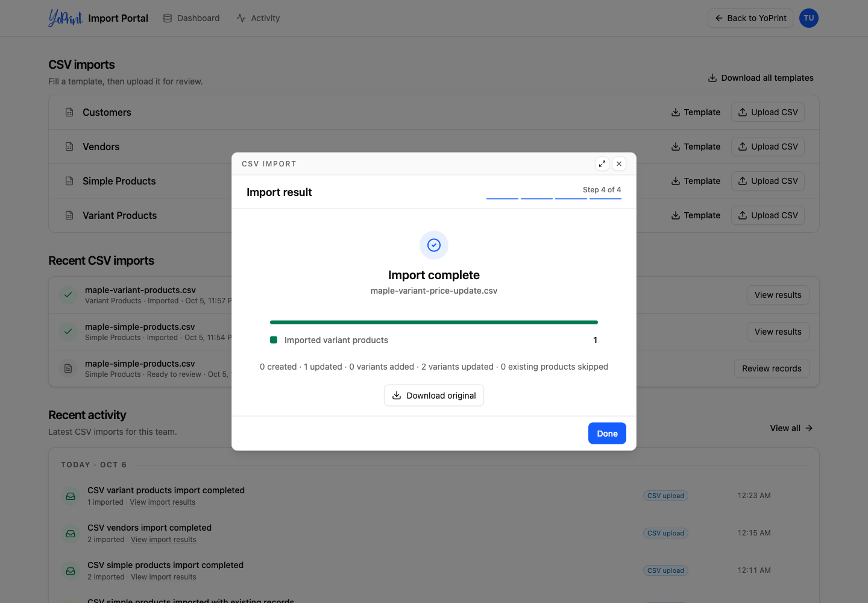Click the inbox icon for simple products completed activity
This screenshot has height=603, width=868.
pos(71,571)
